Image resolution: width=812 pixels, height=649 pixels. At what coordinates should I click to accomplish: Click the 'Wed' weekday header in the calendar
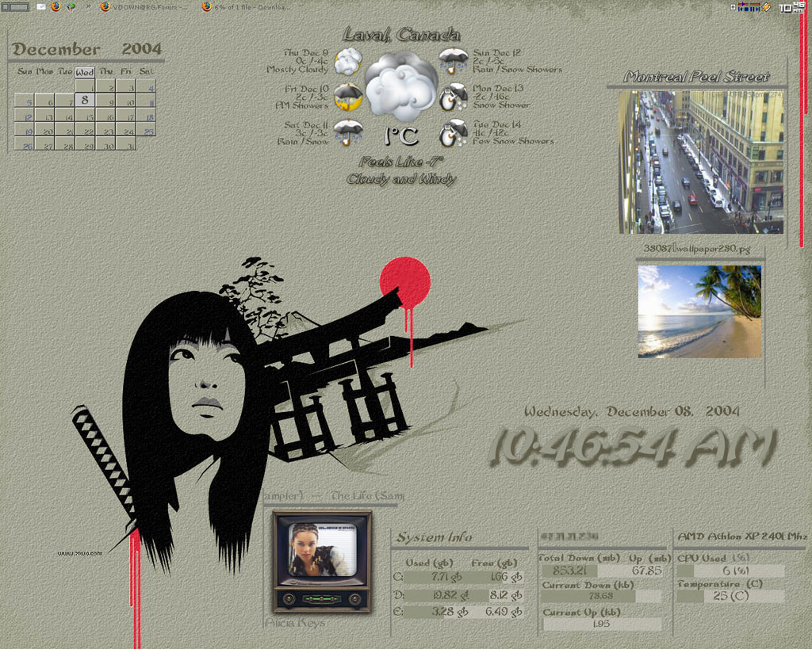coord(85,72)
